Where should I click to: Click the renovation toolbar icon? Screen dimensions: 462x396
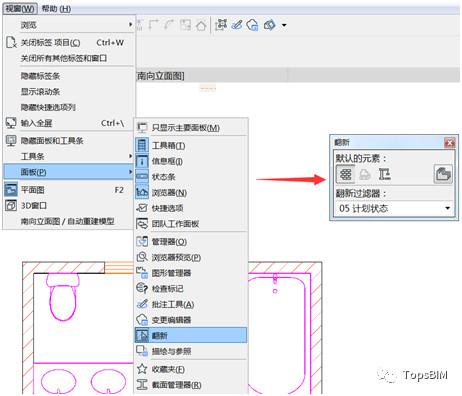pos(270,25)
